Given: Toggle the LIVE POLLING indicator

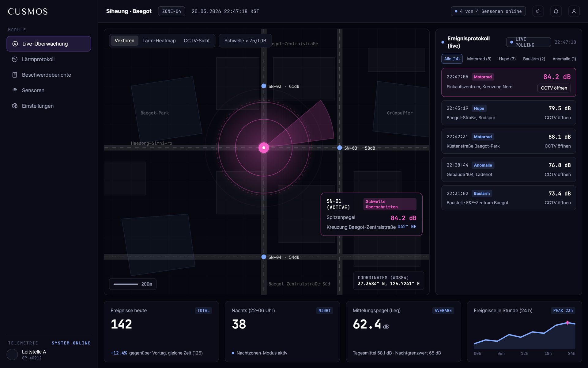Looking at the screenshot, I should click(529, 42).
